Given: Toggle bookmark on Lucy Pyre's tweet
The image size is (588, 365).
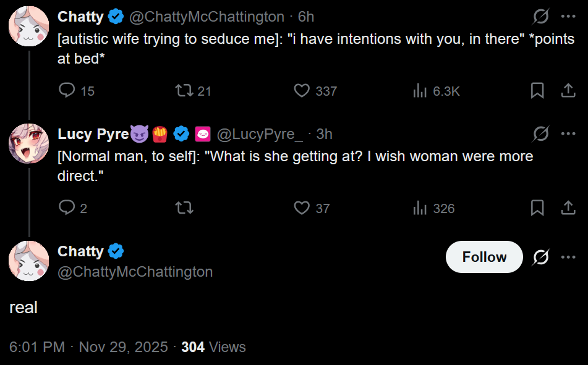Looking at the screenshot, I should point(537,208).
